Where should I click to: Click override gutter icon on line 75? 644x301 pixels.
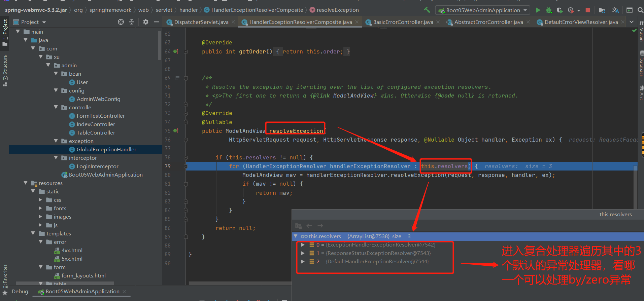click(x=176, y=131)
